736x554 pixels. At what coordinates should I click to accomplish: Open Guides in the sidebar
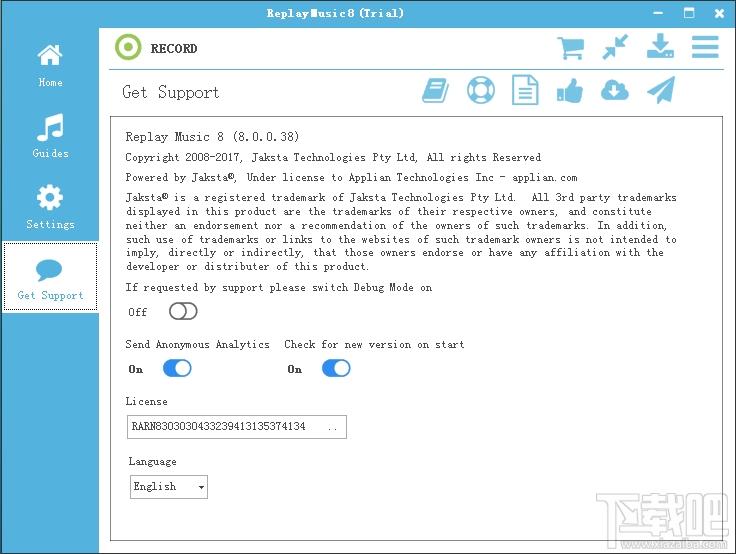(x=50, y=135)
